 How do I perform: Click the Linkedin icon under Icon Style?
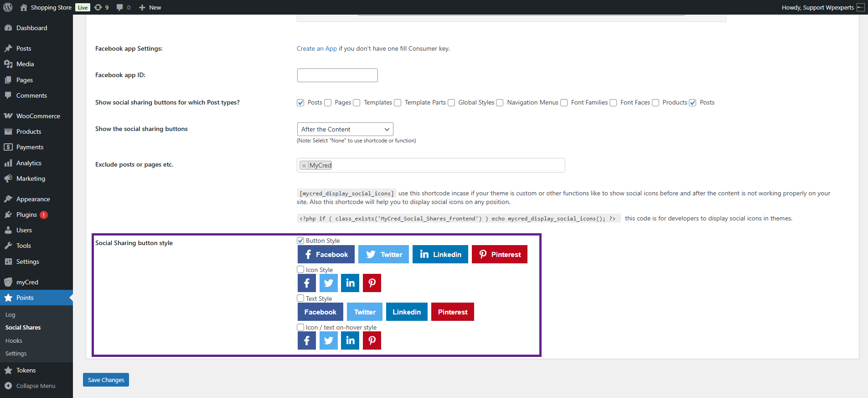coord(350,283)
